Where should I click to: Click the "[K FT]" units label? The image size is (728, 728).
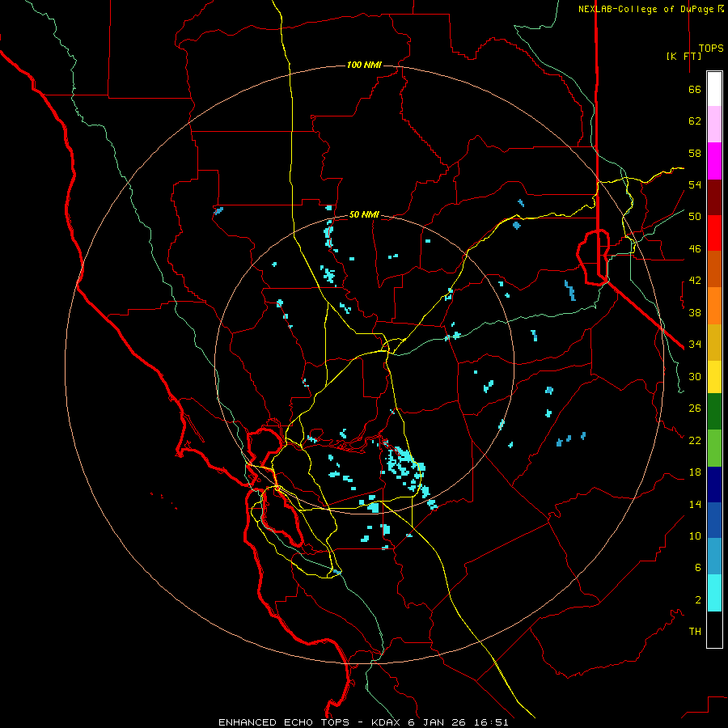(x=684, y=56)
